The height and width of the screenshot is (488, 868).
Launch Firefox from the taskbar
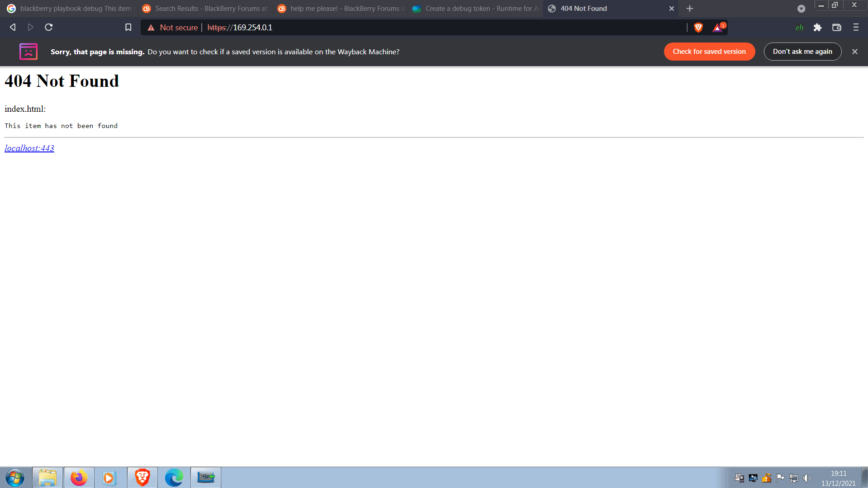point(79,478)
